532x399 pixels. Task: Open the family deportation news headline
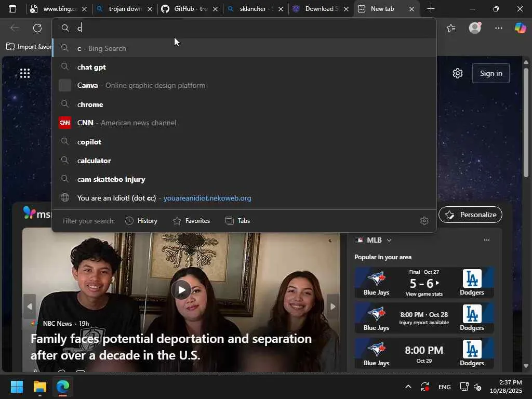tap(171, 347)
